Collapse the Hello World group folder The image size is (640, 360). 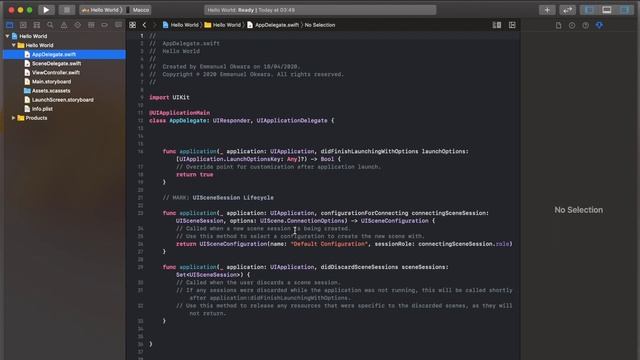14,45
